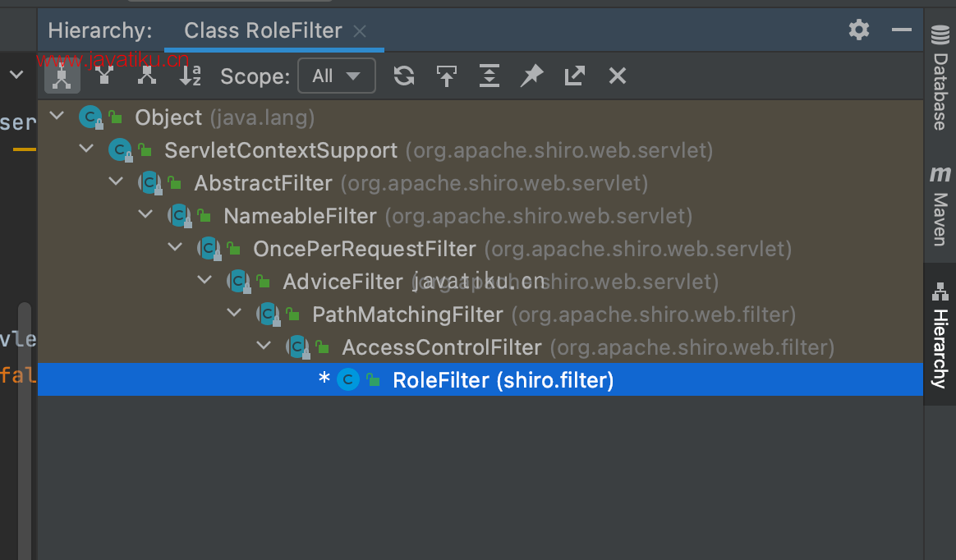Select the RoleFilter (shiro.filter) row
The width and height of the screenshot is (956, 560).
point(503,380)
